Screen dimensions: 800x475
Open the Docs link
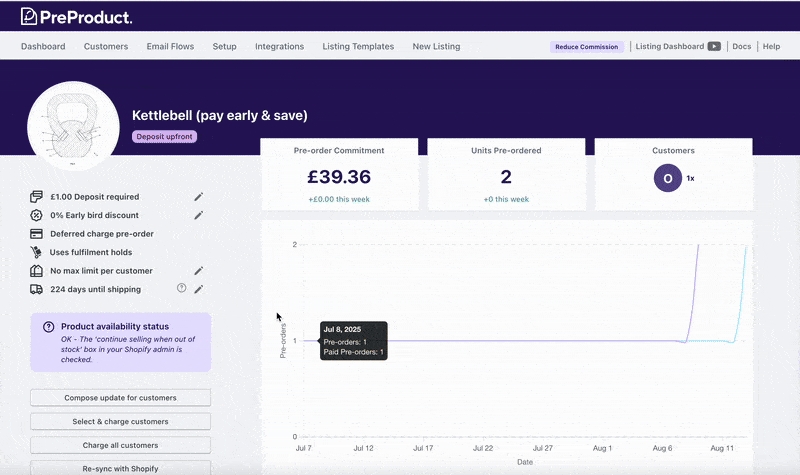(742, 46)
